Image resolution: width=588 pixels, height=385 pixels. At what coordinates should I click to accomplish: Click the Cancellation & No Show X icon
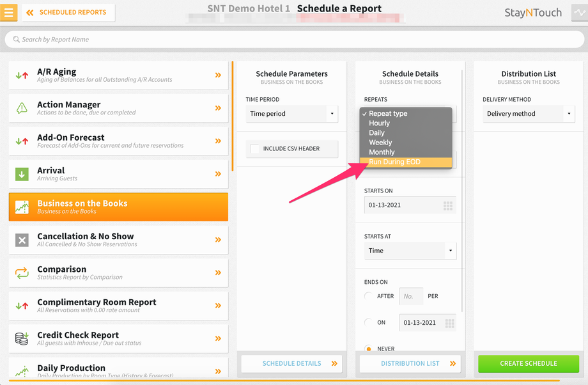click(22, 240)
